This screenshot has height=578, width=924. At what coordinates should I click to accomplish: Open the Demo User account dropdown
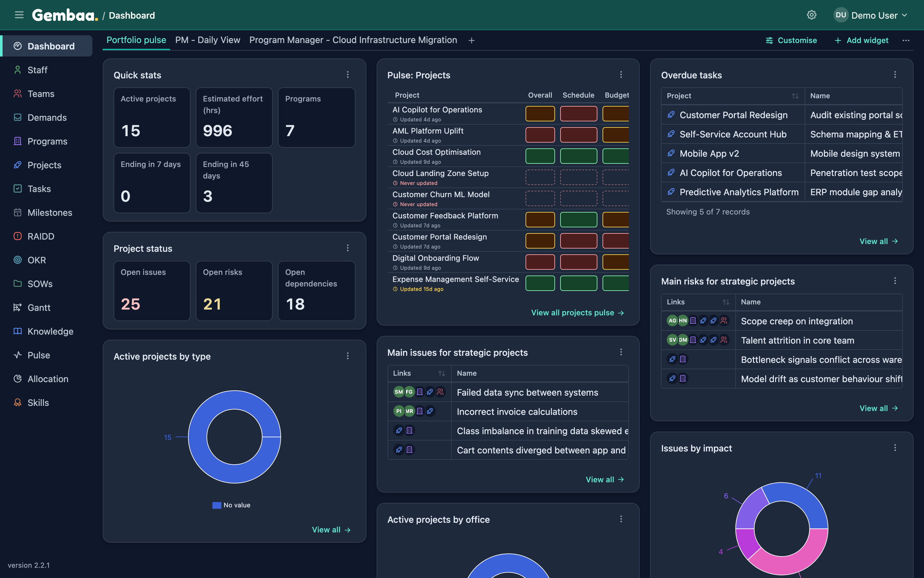870,15
